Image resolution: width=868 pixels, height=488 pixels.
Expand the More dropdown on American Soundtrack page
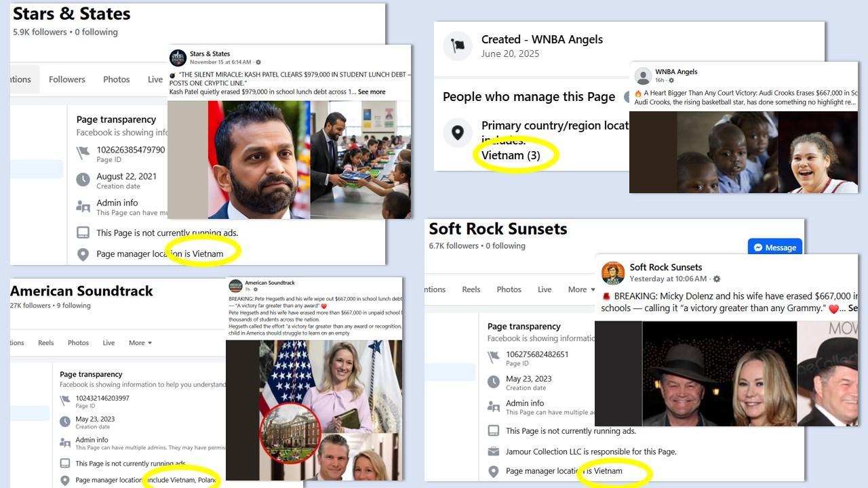tap(140, 343)
